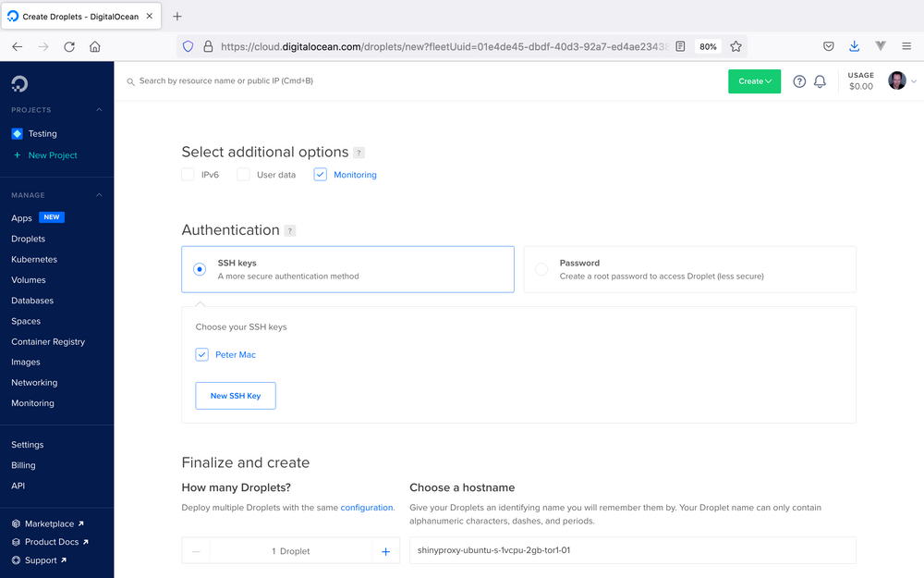Open the green Create dropdown menu
This screenshot has height=578, width=924.
(x=754, y=81)
